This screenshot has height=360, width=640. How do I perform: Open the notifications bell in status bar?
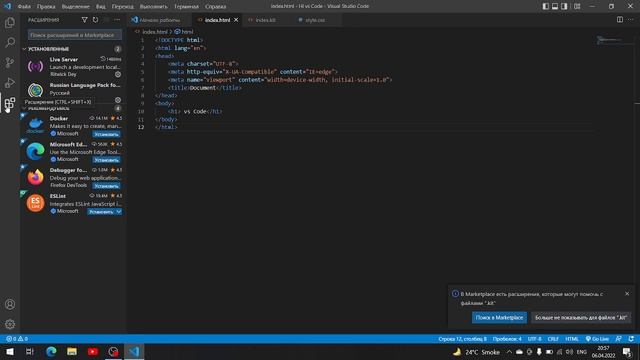631,339
